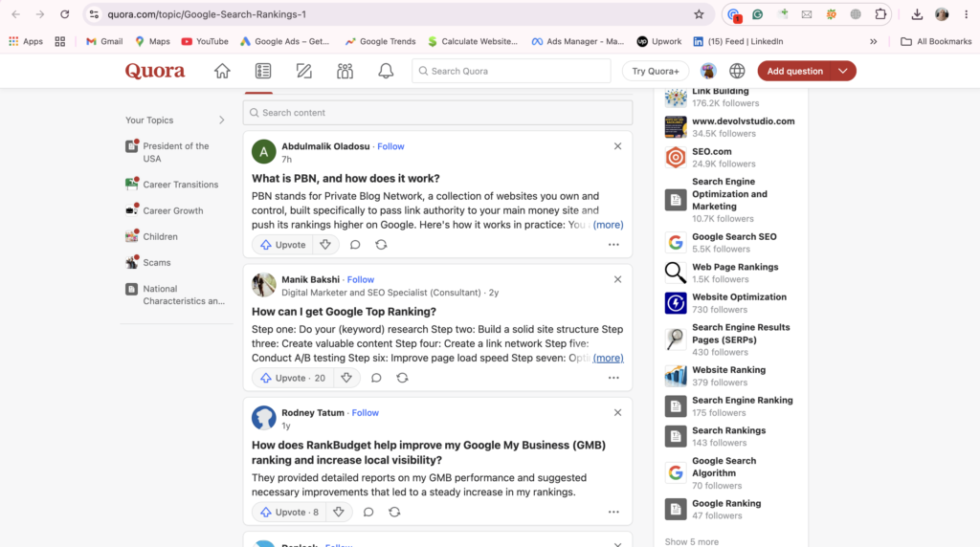Expand PBN answer with (more)

(x=608, y=225)
